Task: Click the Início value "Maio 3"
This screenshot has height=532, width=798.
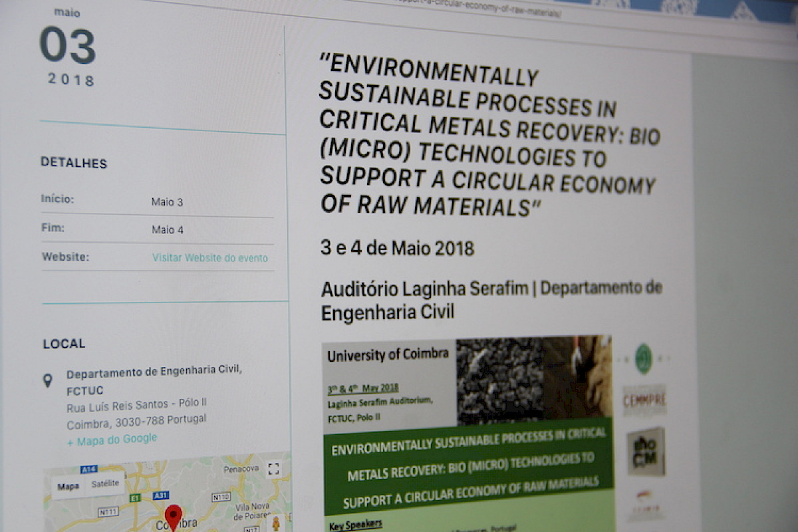Action: point(167,201)
